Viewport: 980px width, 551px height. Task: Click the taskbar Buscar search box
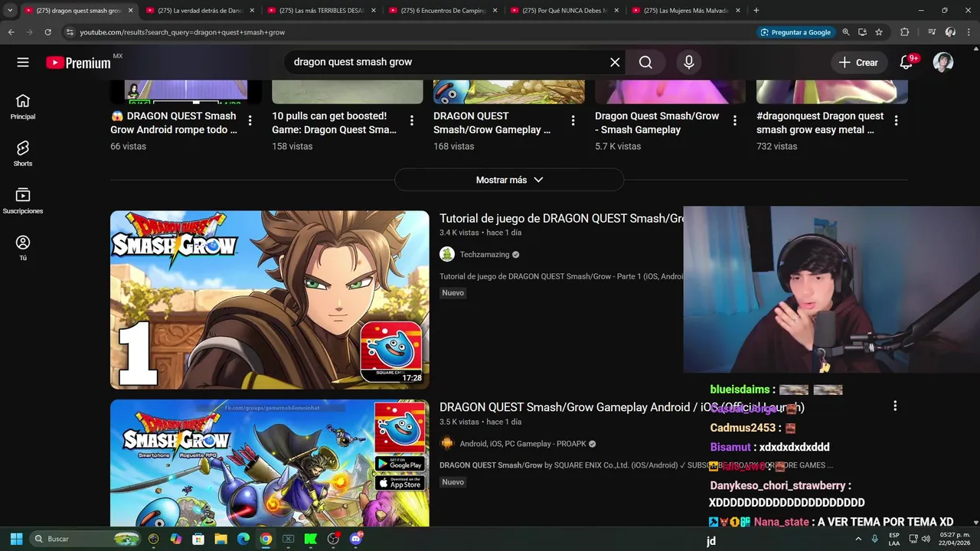tap(86, 539)
